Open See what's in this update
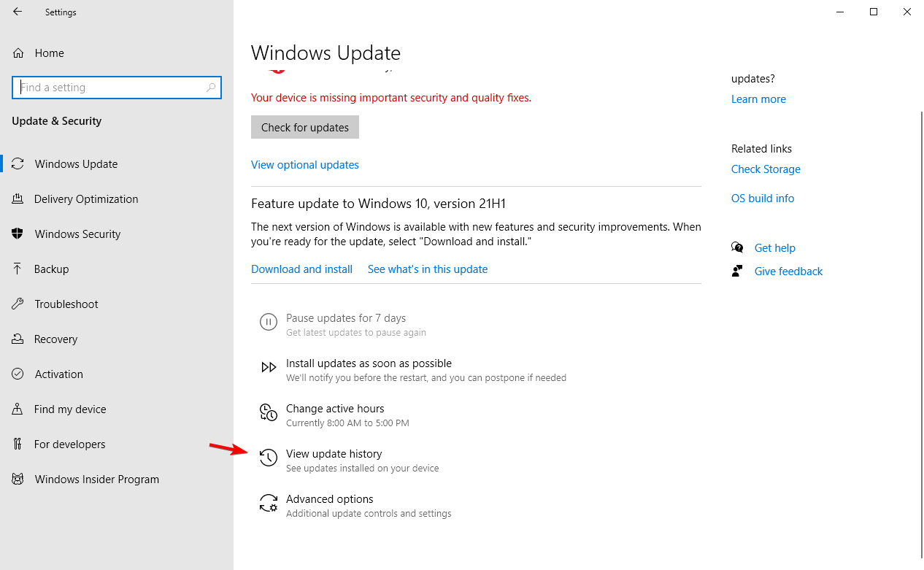Image resolution: width=924 pixels, height=570 pixels. click(428, 269)
